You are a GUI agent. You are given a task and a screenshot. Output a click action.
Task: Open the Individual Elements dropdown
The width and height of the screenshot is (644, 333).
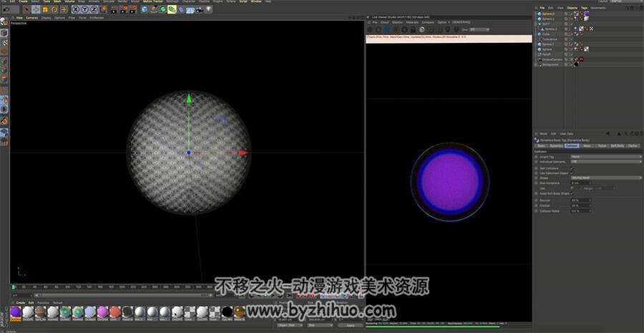coord(606,162)
